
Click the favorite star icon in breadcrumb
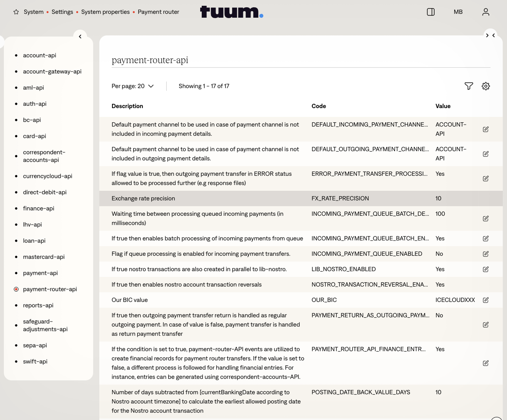point(16,12)
